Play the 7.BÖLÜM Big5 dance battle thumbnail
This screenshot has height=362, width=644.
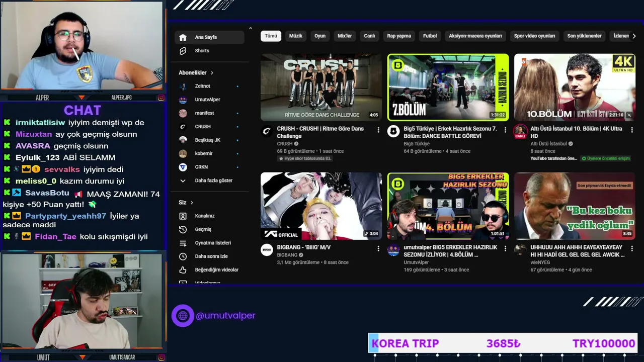[x=448, y=87]
